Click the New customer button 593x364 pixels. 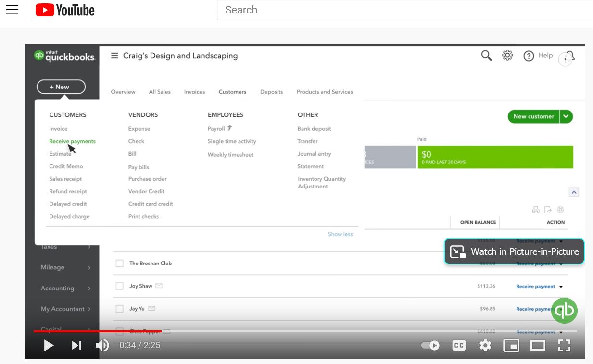(x=533, y=116)
